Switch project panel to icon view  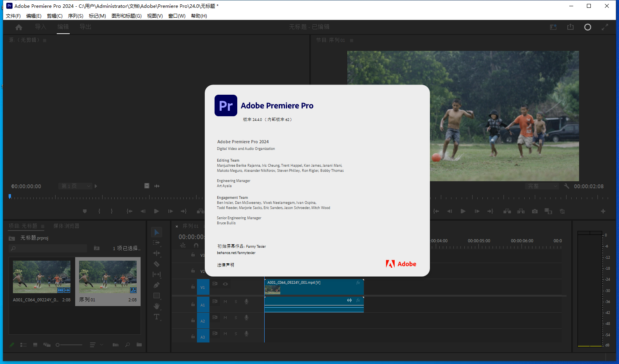35,345
